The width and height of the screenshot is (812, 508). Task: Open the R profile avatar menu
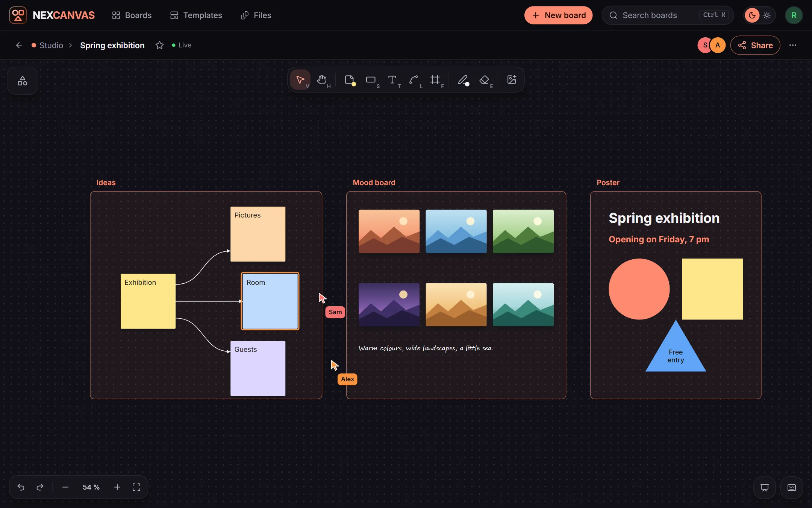coord(794,15)
